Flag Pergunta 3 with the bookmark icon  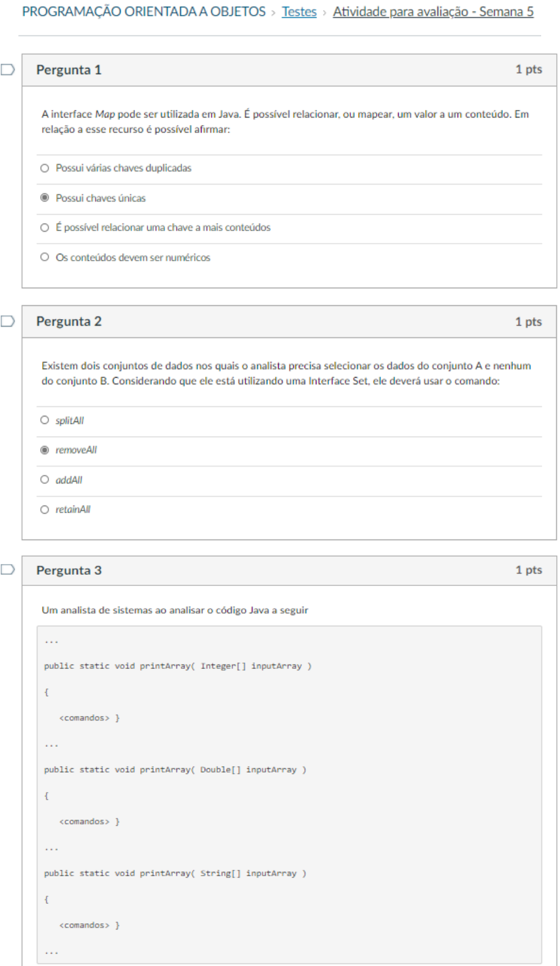coord(8,570)
